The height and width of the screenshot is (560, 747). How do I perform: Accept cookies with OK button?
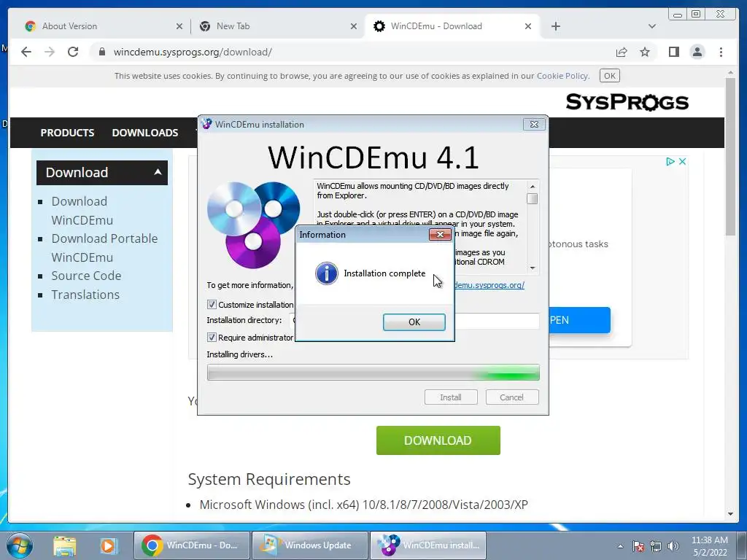(609, 76)
